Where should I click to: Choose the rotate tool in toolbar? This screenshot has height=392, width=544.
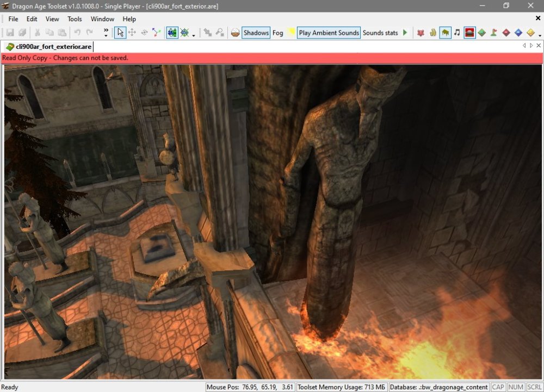tap(144, 33)
